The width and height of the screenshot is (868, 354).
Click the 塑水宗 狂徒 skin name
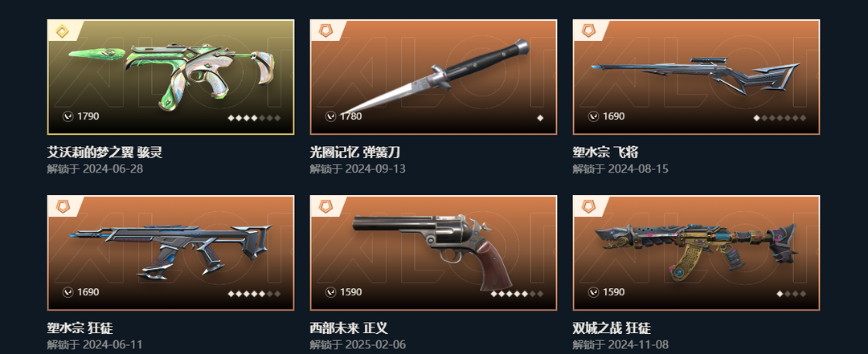point(80,328)
